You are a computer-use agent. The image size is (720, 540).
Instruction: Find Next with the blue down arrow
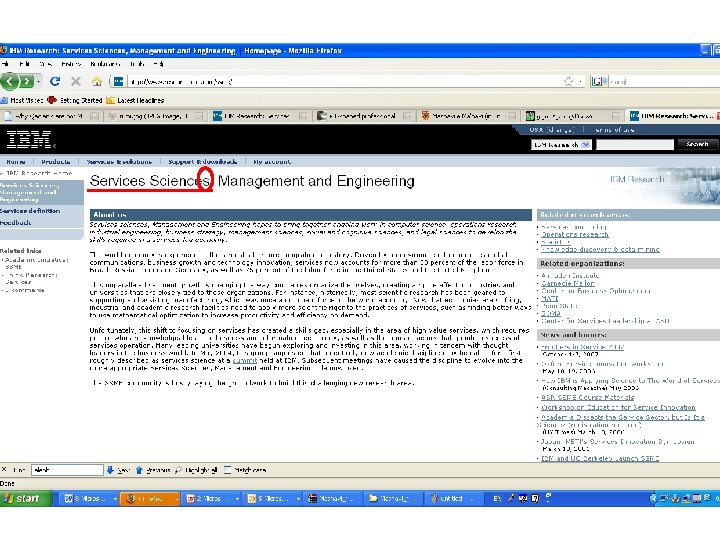click(x=118, y=470)
